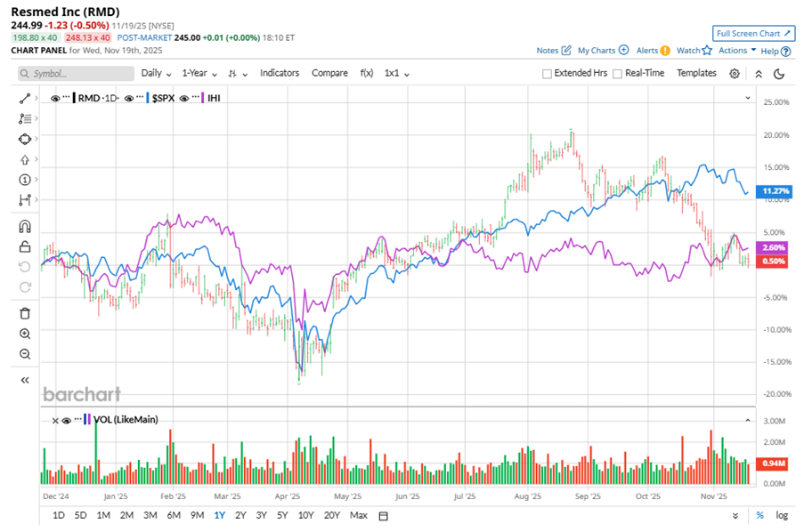Switch to dark mode moon icon
The height and width of the screenshot is (532, 804).
[779, 74]
